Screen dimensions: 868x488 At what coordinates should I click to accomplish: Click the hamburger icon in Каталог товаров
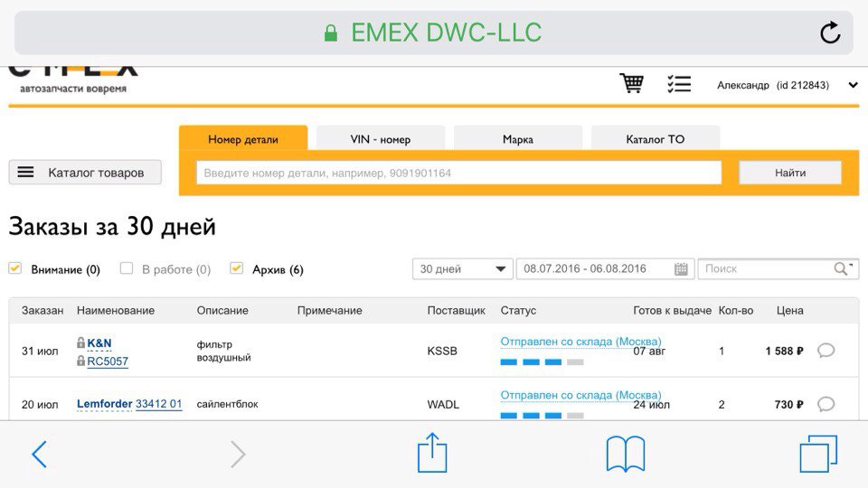(25, 172)
